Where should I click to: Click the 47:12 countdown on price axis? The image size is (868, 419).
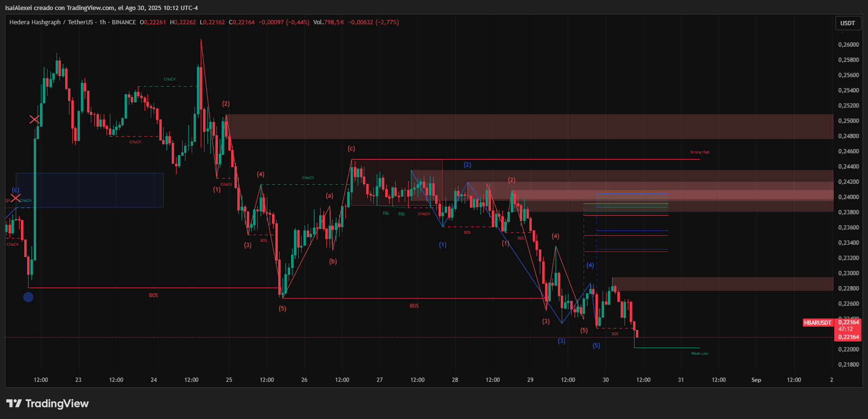click(x=845, y=329)
